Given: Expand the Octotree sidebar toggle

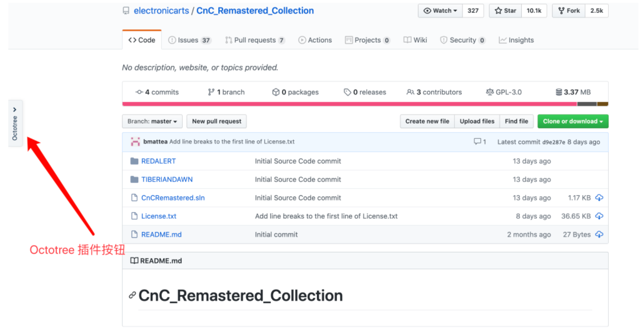Looking at the screenshot, I should coord(15,123).
